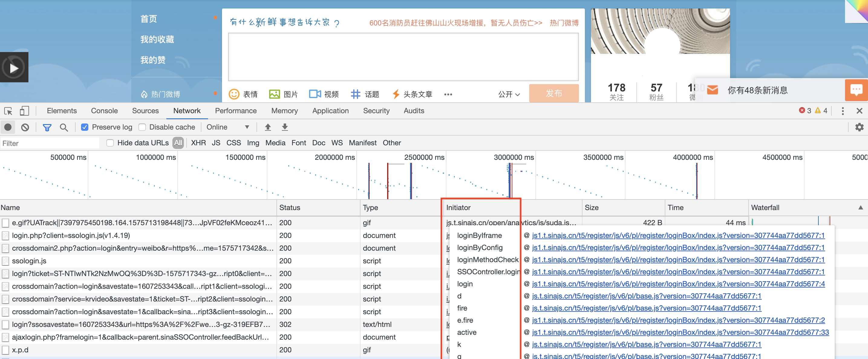Uncheck the Preserve log checkbox
The width and height of the screenshot is (868, 359).
[x=85, y=127]
